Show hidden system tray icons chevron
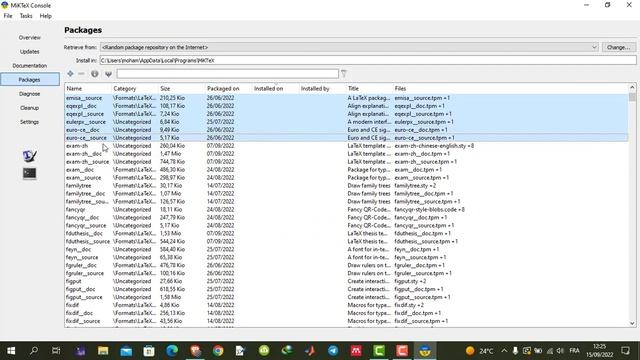Screen dimensions: 640x360 pyautogui.click(x=504, y=351)
